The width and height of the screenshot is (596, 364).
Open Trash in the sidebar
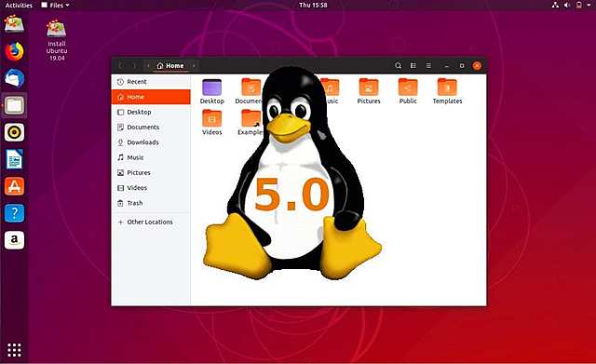151,203
